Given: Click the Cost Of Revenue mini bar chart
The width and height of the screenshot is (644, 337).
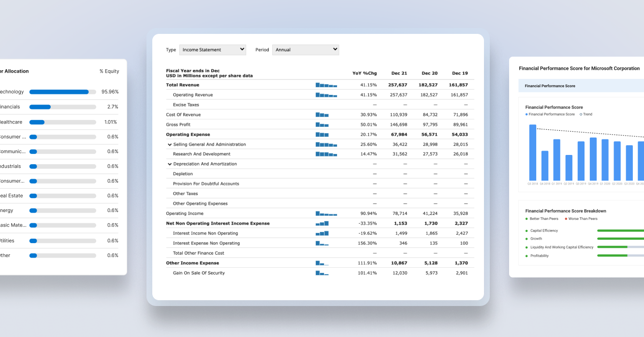Looking at the screenshot, I should pyautogui.click(x=322, y=115).
